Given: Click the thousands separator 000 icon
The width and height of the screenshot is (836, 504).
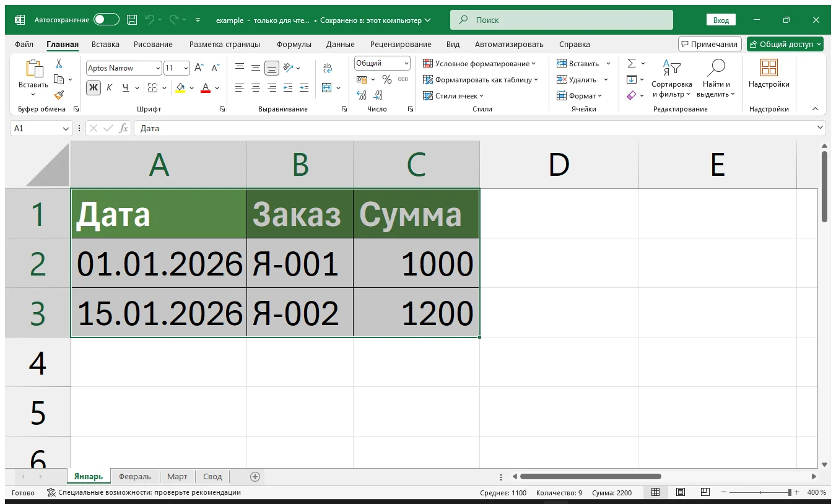Looking at the screenshot, I should [403, 79].
